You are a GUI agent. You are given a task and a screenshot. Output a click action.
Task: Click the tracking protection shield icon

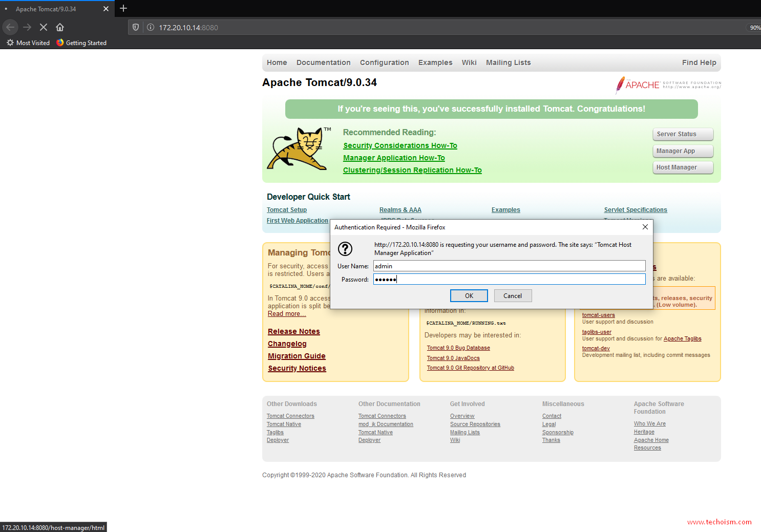[x=136, y=27]
